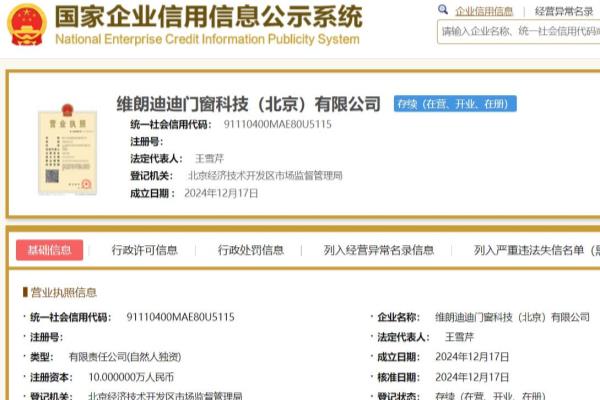Viewport: 600px width, 400px height.
Task: Click 成立日期 value 2024年12月17日 in header card
Action: [x=221, y=193]
